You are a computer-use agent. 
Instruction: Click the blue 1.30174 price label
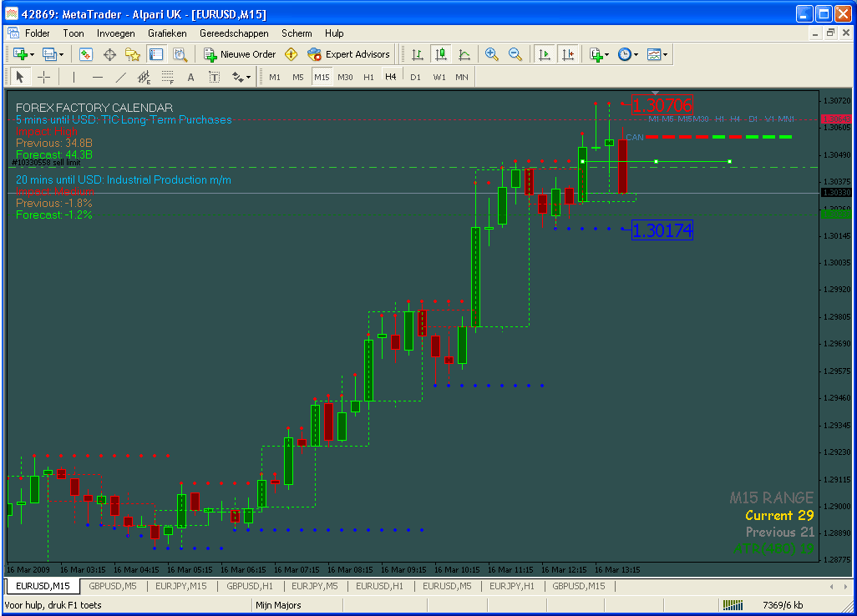coord(662,230)
